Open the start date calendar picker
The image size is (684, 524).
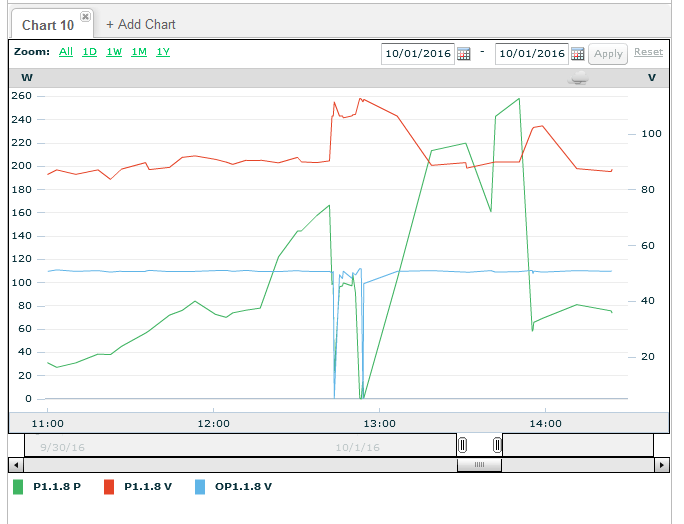[464, 54]
